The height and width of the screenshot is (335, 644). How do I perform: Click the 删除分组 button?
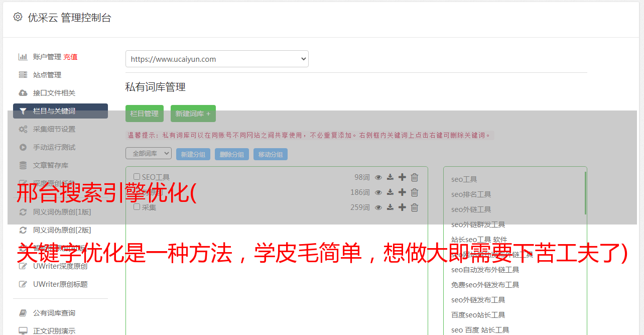(232, 154)
